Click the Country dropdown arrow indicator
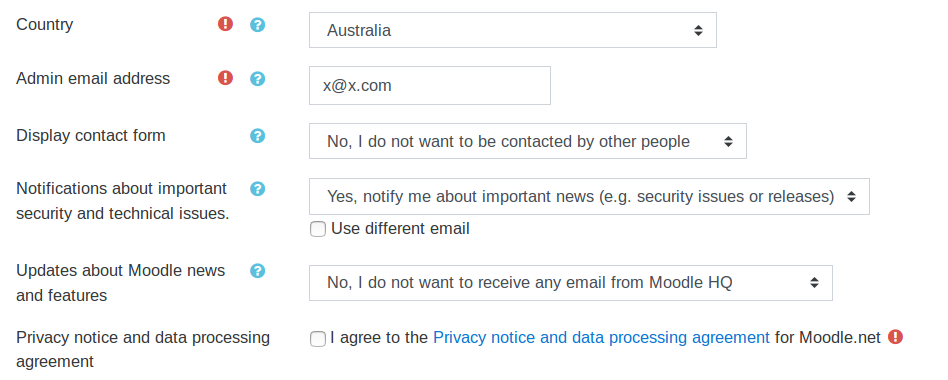 698,30
